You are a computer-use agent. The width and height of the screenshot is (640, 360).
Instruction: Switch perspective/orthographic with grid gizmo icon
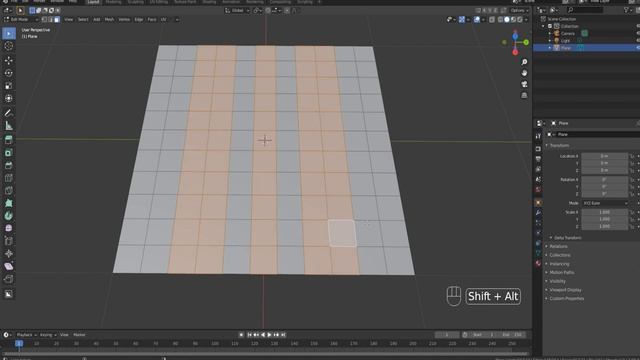pos(524,95)
